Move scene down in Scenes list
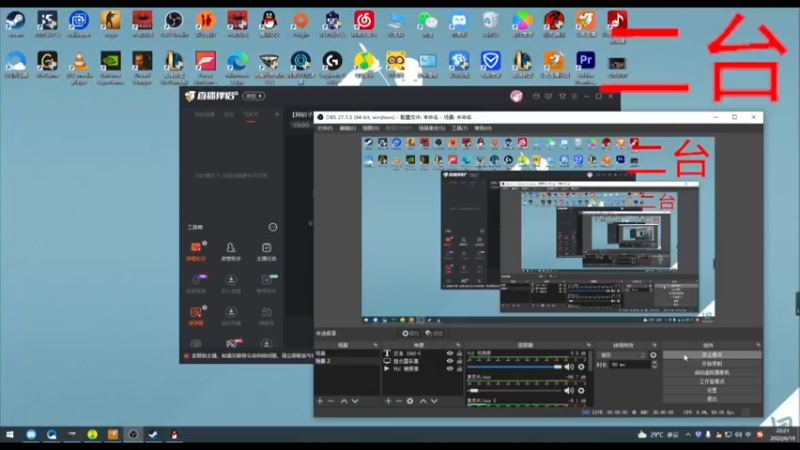The width and height of the screenshot is (800, 450). pyautogui.click(x=355, y=401)
